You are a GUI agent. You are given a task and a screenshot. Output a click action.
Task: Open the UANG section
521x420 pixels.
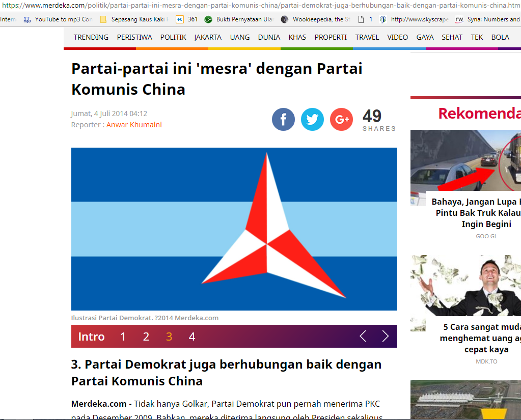coord(240,37)
